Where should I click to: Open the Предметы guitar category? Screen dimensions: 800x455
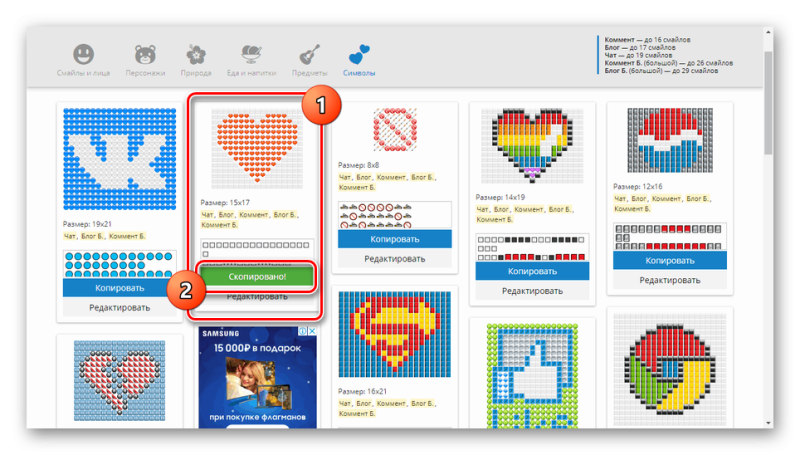pyautogui.click(x=309, y=60)
